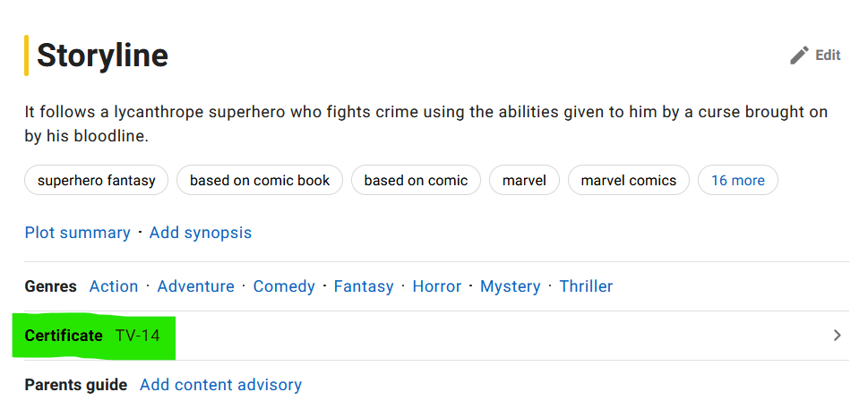Show '16 more' keywords
Image resolution: width=868 pixels, height=409 pixels.
pyautogui.click(x=738, y=181)
